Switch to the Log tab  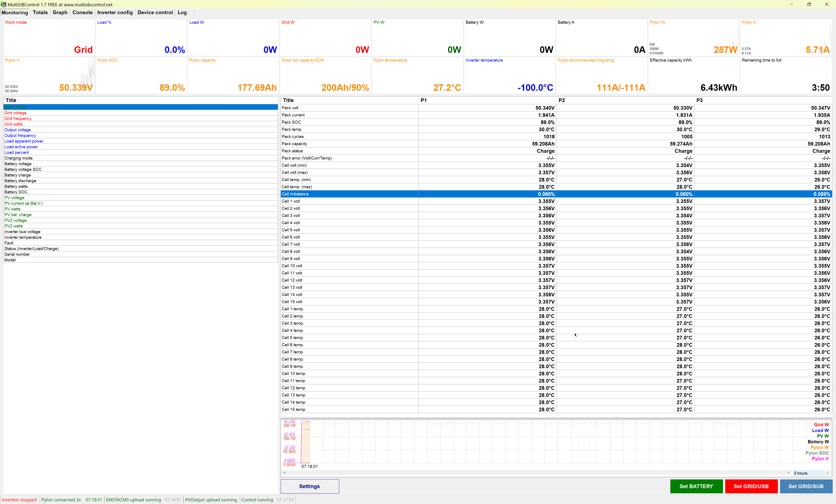182,13
